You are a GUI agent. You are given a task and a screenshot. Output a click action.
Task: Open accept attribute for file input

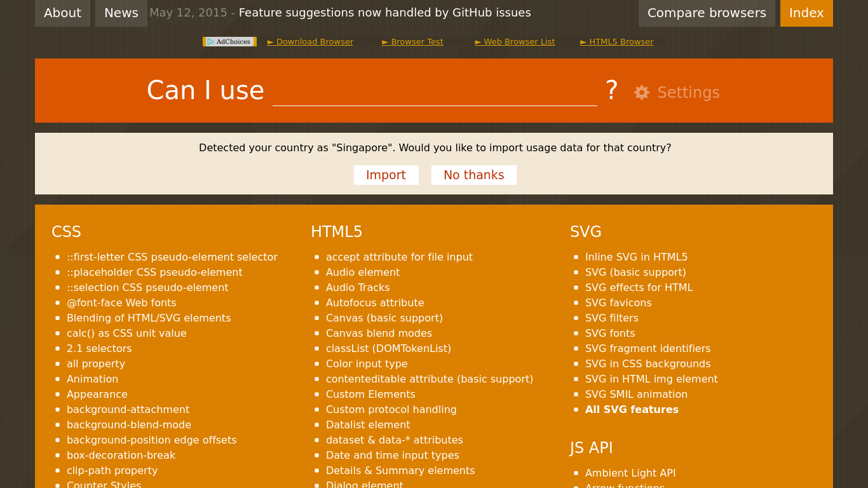point(399,257)
